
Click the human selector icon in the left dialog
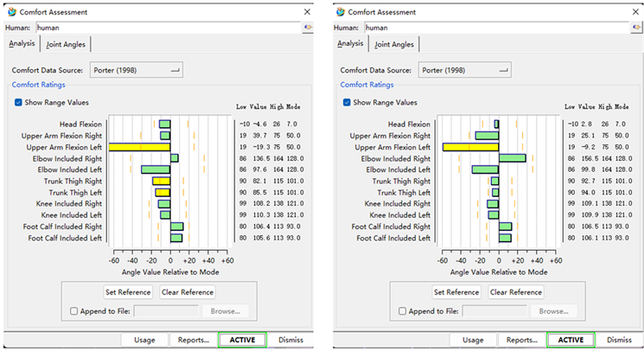click(x=309, y=28)
